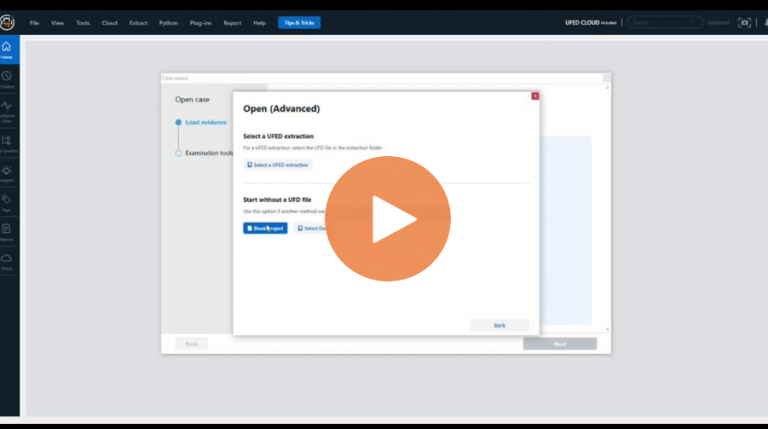Open the Report menu
The width and height of the screenshot is (768, 429).
click(x=232, y=23)
